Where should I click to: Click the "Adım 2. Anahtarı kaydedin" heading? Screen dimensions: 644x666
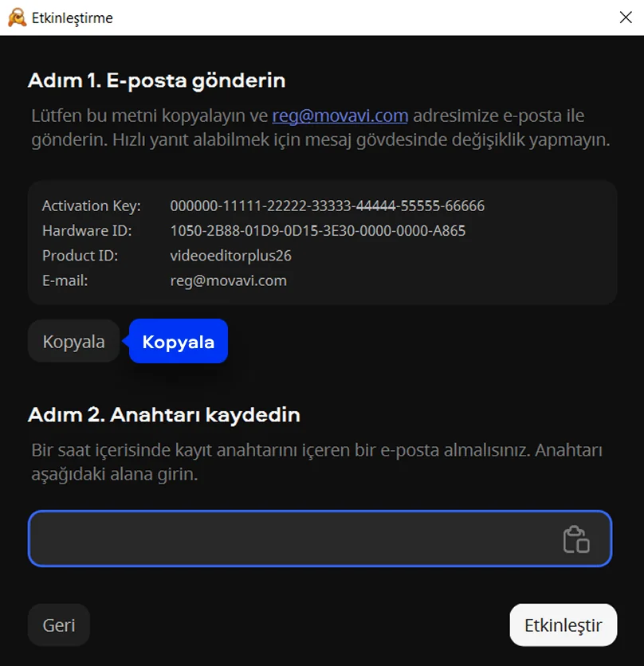coord(163,415)
